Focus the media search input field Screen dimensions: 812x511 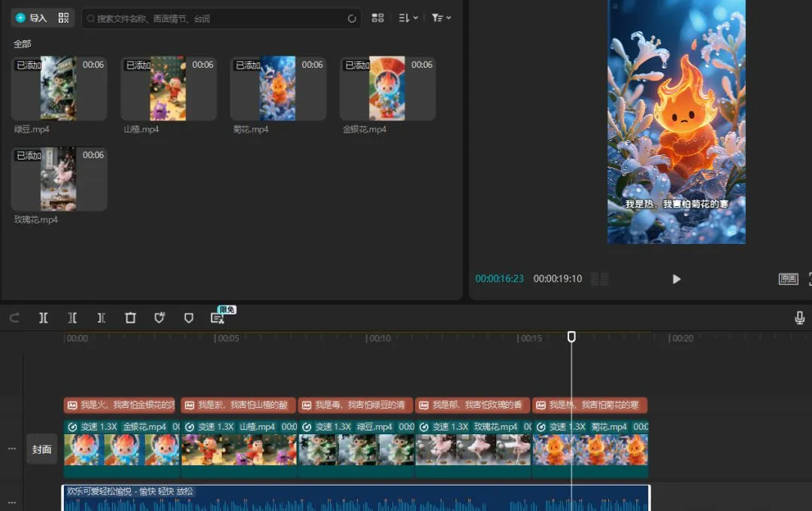220,19
